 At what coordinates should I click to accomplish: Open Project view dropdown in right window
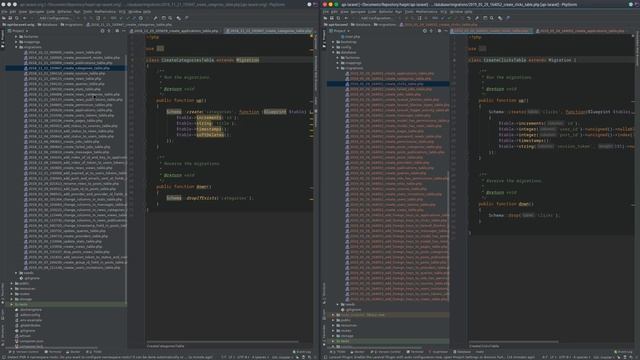[340, 31]
